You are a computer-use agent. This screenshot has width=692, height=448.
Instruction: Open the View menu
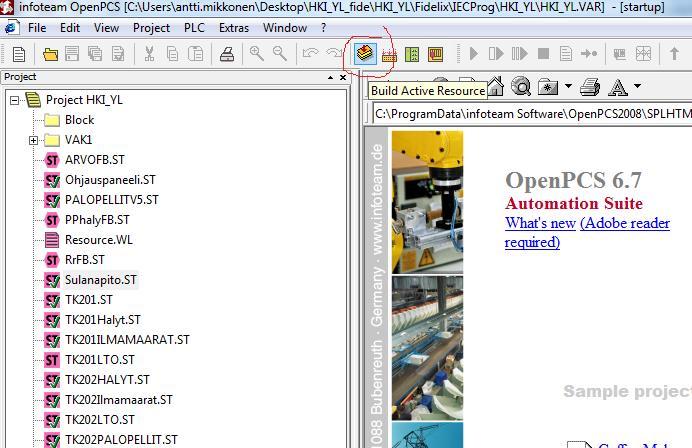(x=106, y=28)
